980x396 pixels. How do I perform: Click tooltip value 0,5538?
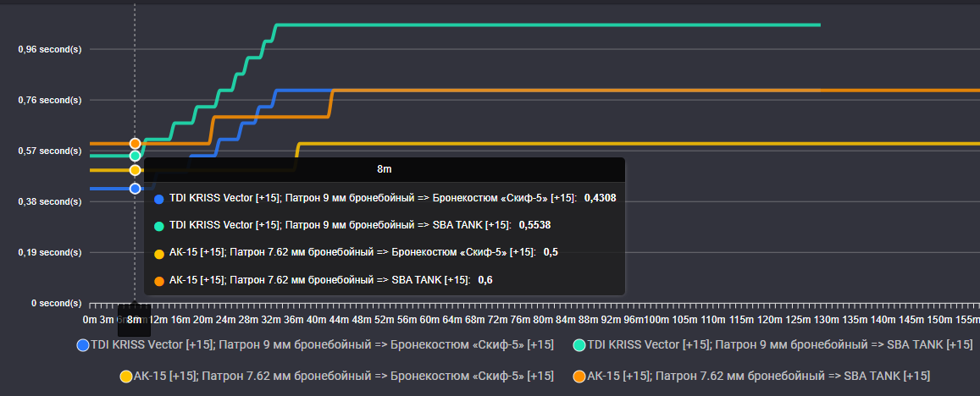click(x=534, y=225)
